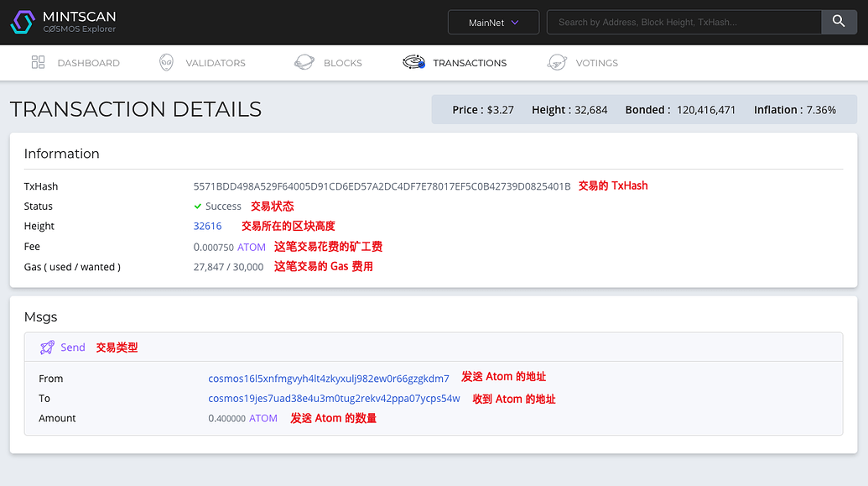Click the Validators alien-head icon
Screen dimensions: 868x486
[x=165, y=62]
